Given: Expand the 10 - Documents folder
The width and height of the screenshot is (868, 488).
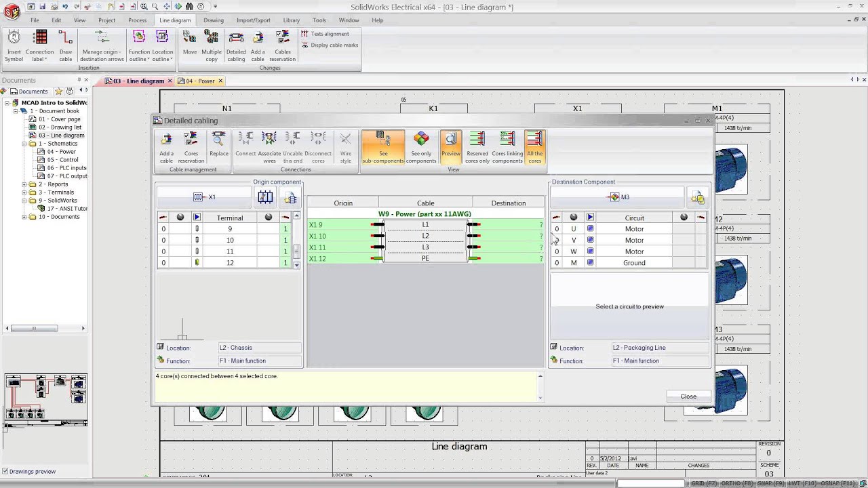Looking at the screenshot, I should [x=24, y=217].
